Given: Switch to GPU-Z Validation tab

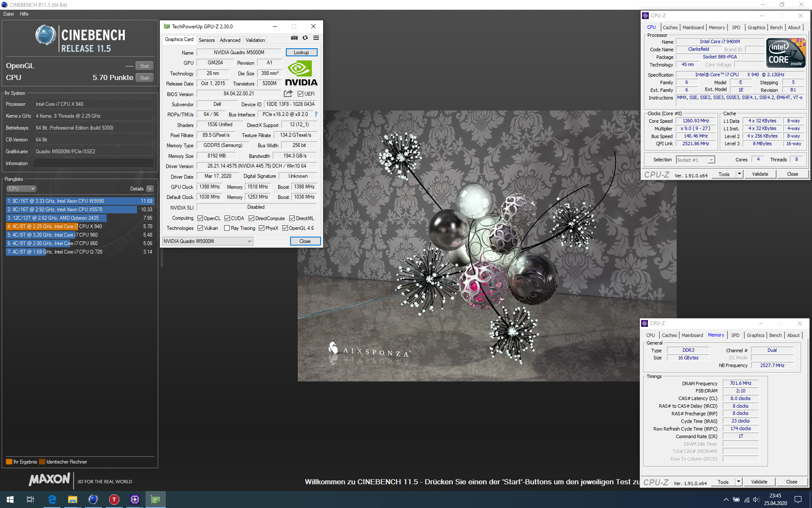Looking at the screenshot, I should (255, 40).
